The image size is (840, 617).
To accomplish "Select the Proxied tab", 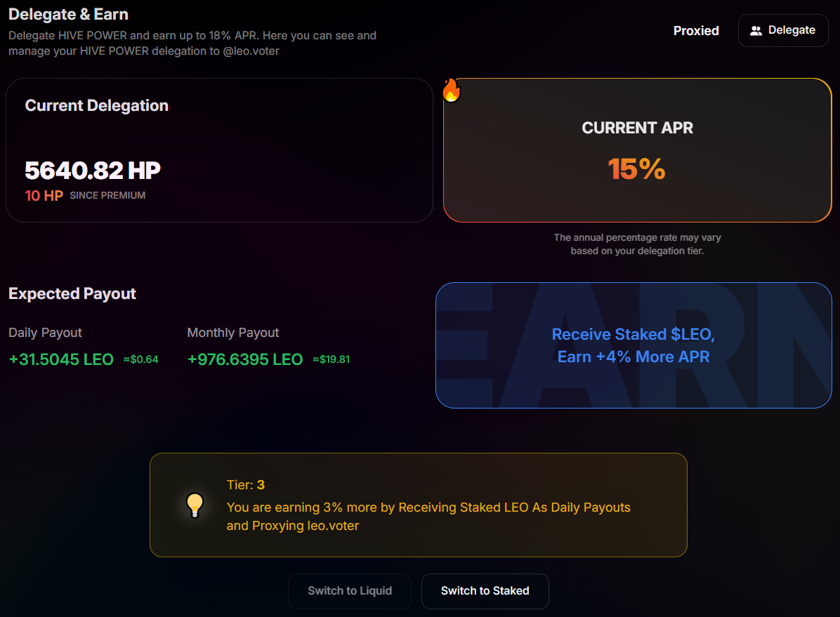I will (x=696, y=30).
